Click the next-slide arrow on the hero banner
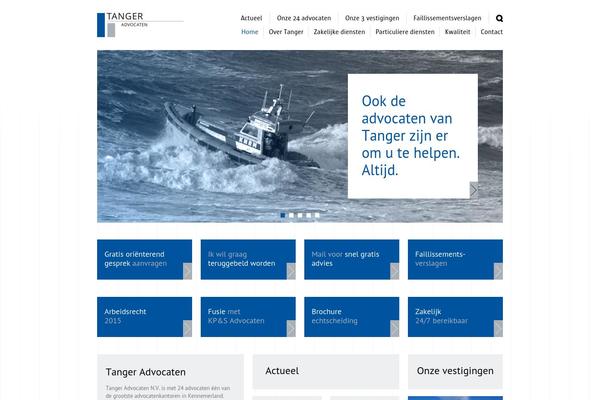 474,190
